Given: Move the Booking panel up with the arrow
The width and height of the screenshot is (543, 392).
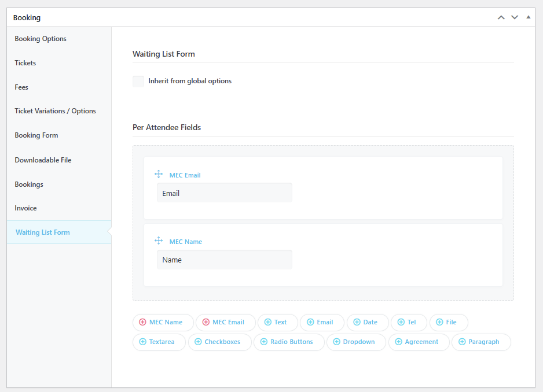Looking at the screenshot, I should click(x=501, y=17).
